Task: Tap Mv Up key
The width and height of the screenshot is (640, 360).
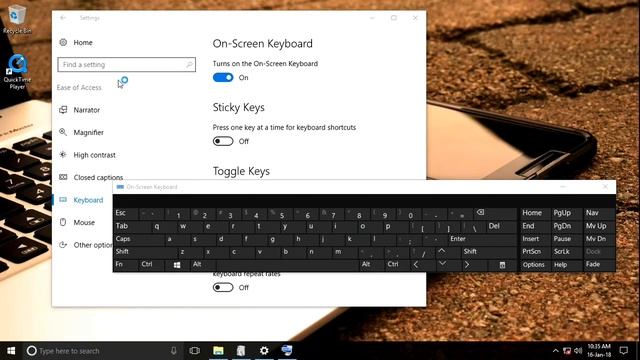Action: pos(599,226)
